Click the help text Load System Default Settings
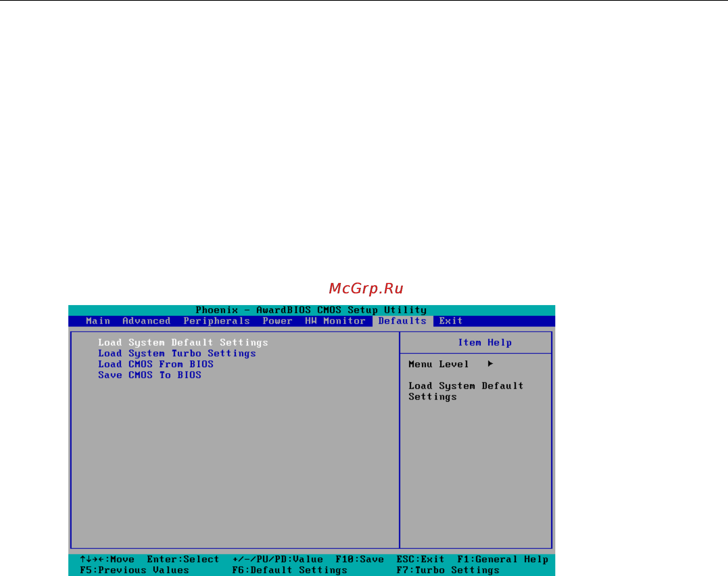Image resolution: width=728 pixels, height=576 pixels. pos(466,391)
